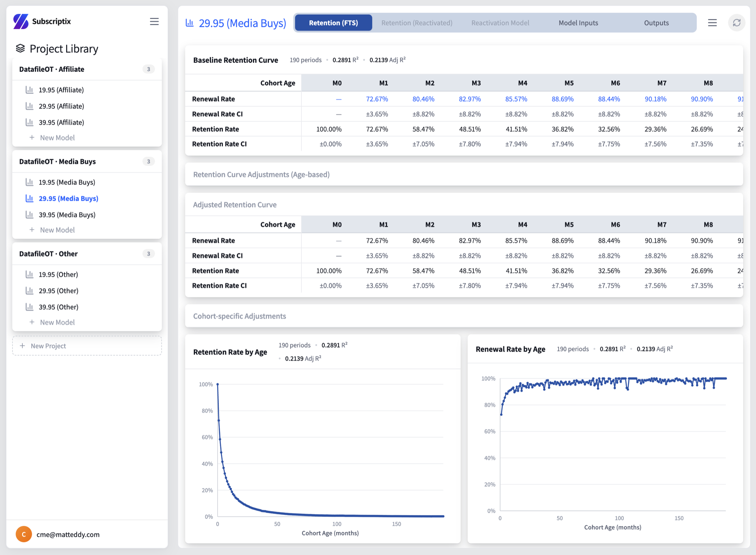Click the cme@matteddy.com account label
Viewport: 756px width, 555px height.
[68, 534]
